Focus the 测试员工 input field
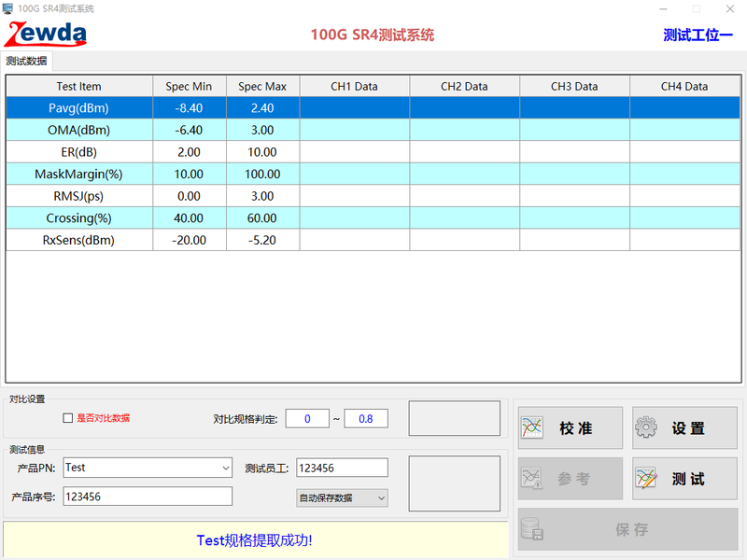 342,469
